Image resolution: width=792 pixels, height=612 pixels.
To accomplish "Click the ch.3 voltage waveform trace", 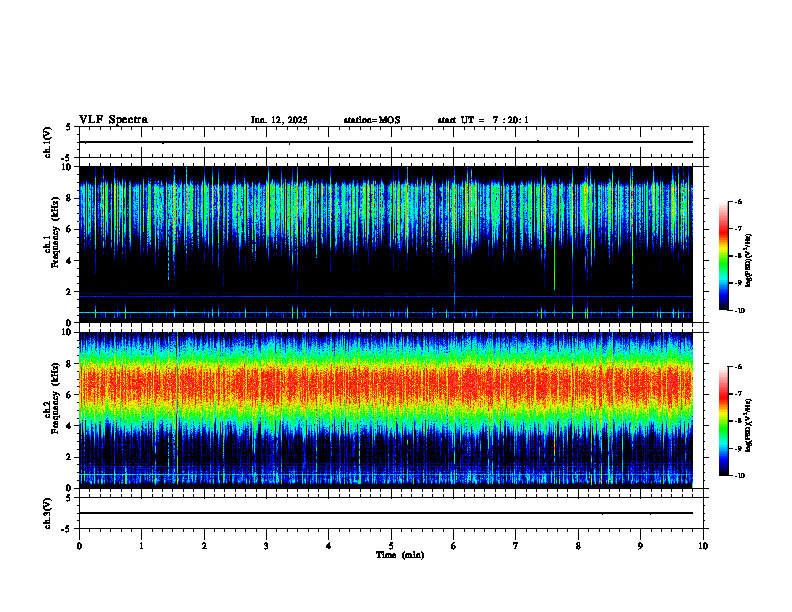I will tap(386, 513).
